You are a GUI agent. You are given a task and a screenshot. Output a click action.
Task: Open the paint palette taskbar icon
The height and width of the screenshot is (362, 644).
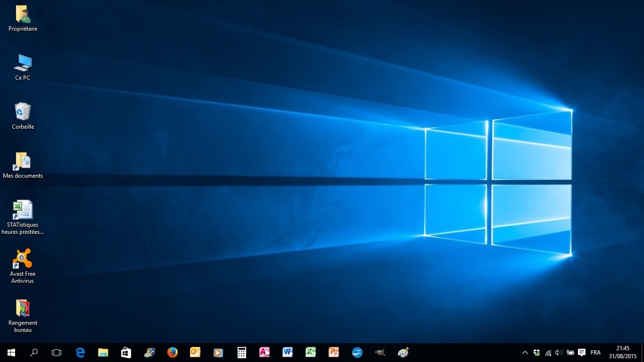click(403, 352)
